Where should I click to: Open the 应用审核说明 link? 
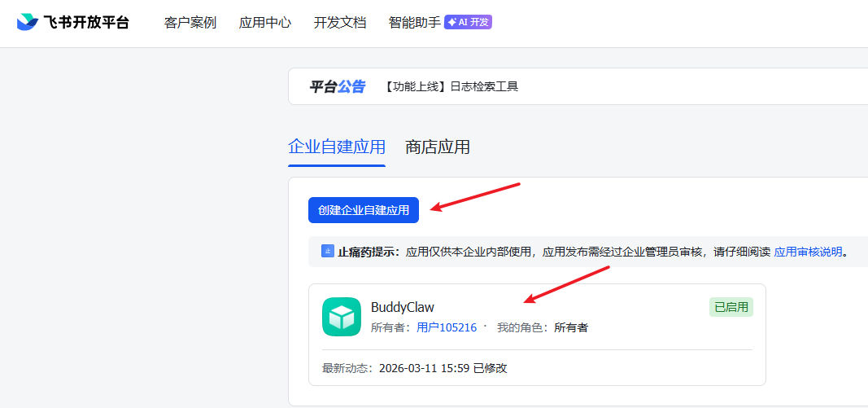point(808,252)
